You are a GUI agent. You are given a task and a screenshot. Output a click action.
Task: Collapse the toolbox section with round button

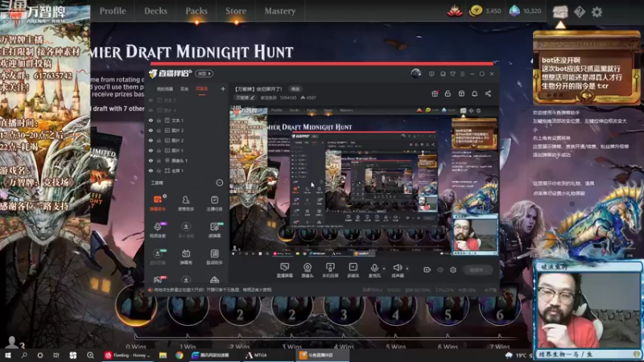pyautogui.click(x=219, y=183)
